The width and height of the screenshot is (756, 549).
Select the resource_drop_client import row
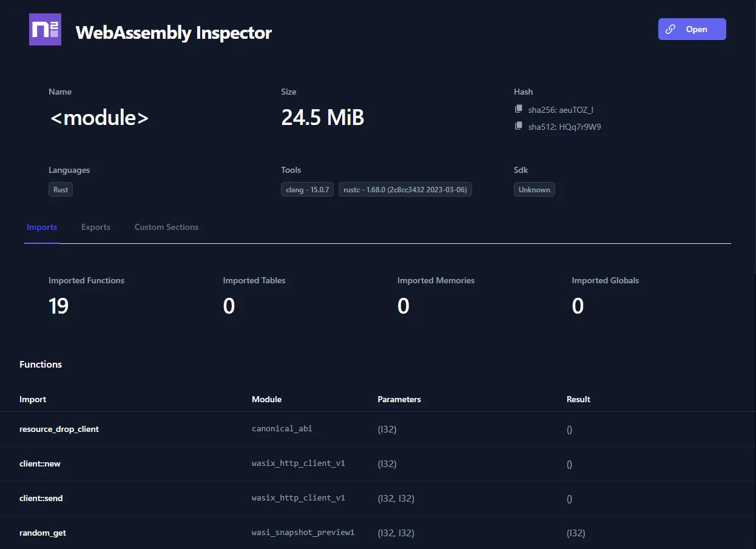(59, 429)
